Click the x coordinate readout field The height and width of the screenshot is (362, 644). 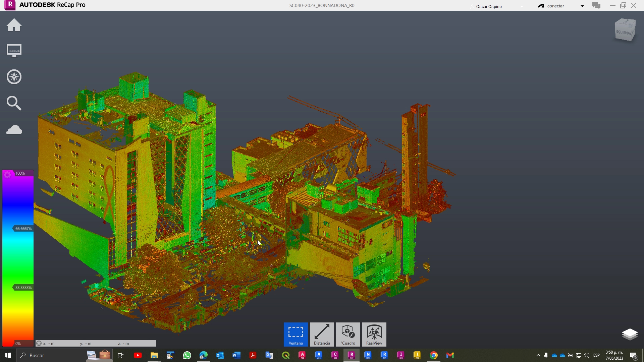tap(49, 344)
